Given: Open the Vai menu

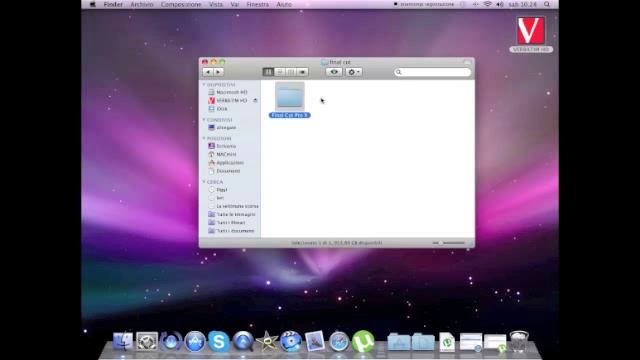Looking at the screenshot, I should pos(235,4).
